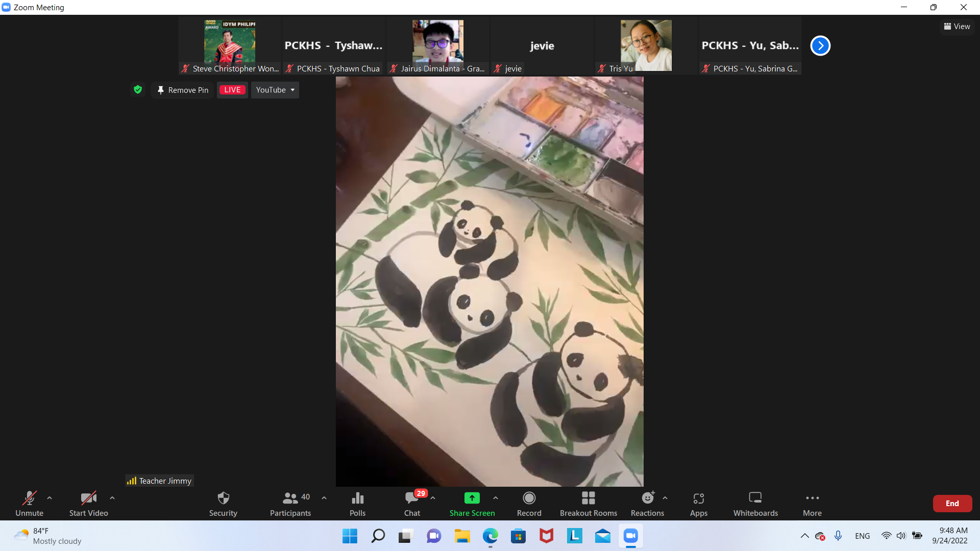The height and width of the screenshot is (551, 980).
Task: Open video options arrow next to Start Video
Action: tap(112, 498)
